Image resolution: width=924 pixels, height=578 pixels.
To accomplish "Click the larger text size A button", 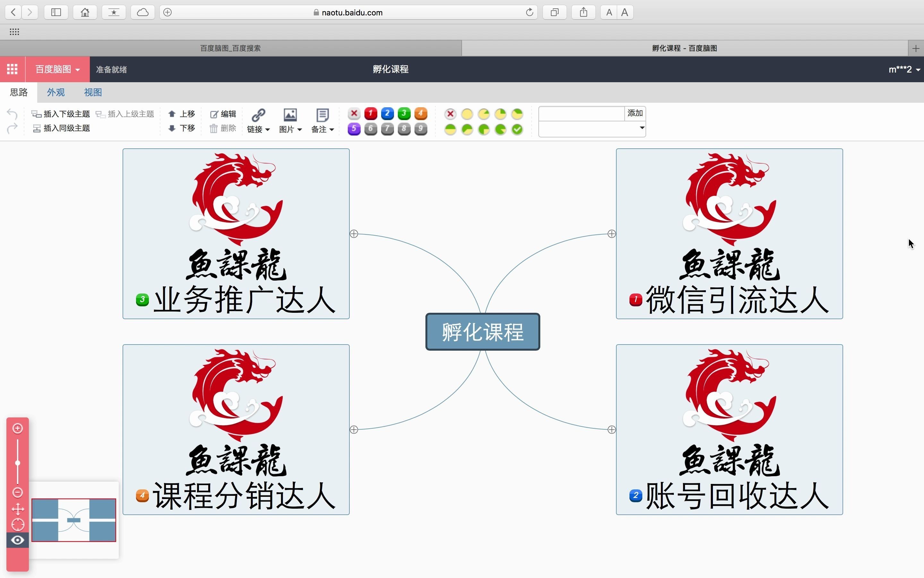I will click(625, 12).
